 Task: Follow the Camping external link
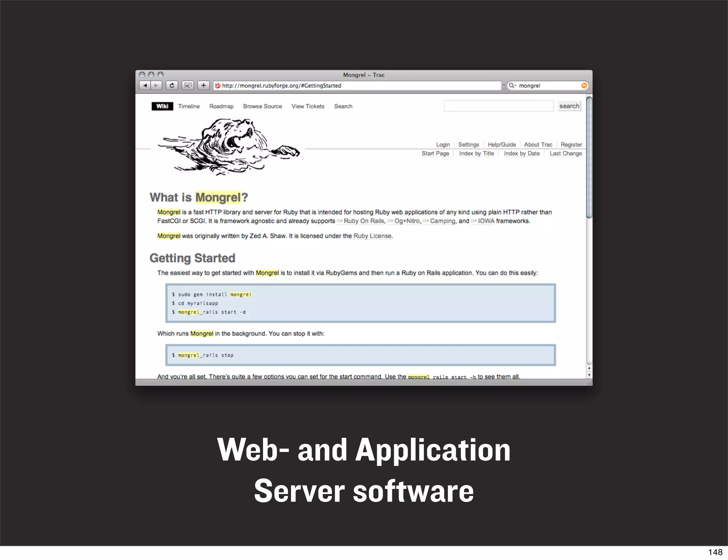point(439,221)
